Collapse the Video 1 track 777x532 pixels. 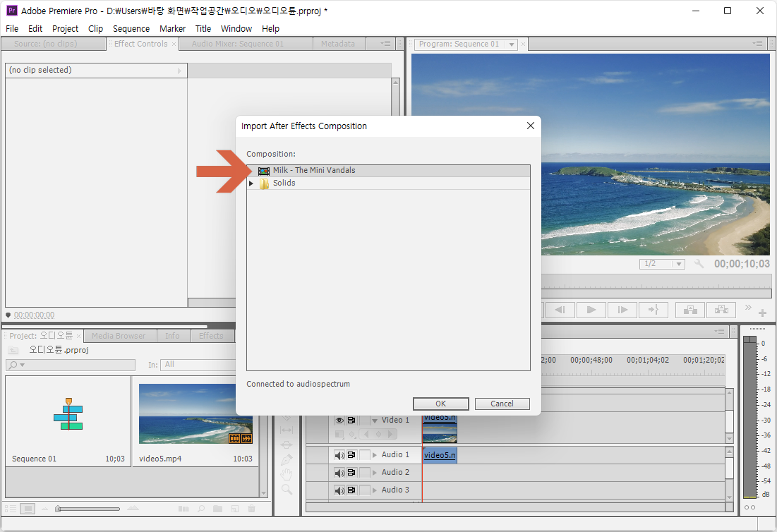point(375,421)
